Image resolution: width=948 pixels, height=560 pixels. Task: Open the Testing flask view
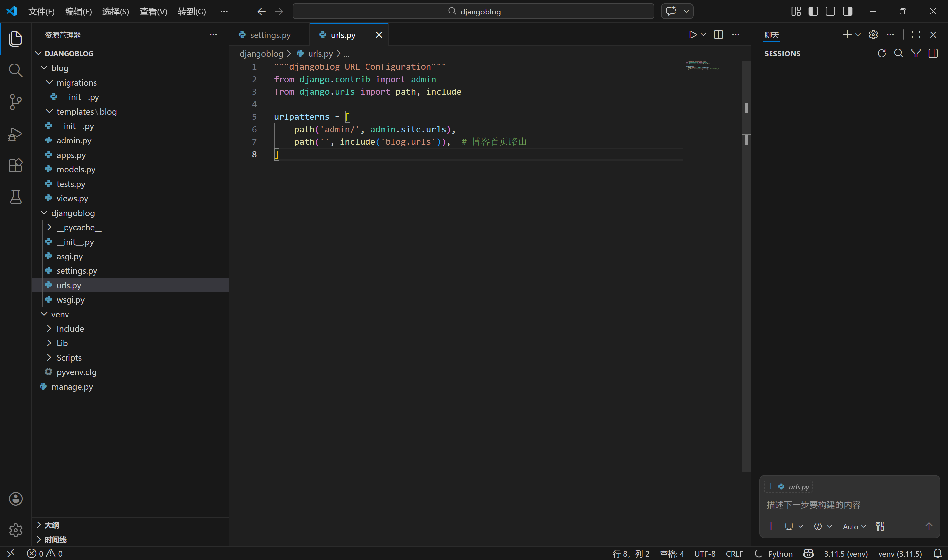[15, 197]
